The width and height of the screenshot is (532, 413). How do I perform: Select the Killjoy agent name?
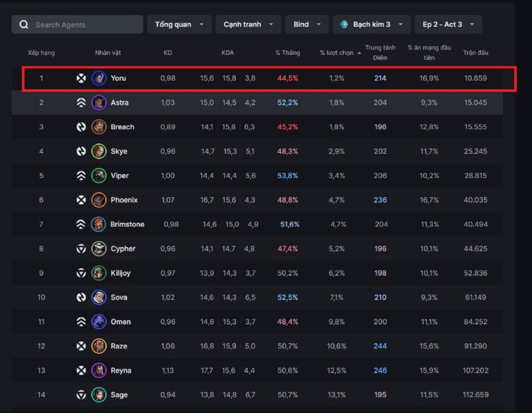coord(121,273)
